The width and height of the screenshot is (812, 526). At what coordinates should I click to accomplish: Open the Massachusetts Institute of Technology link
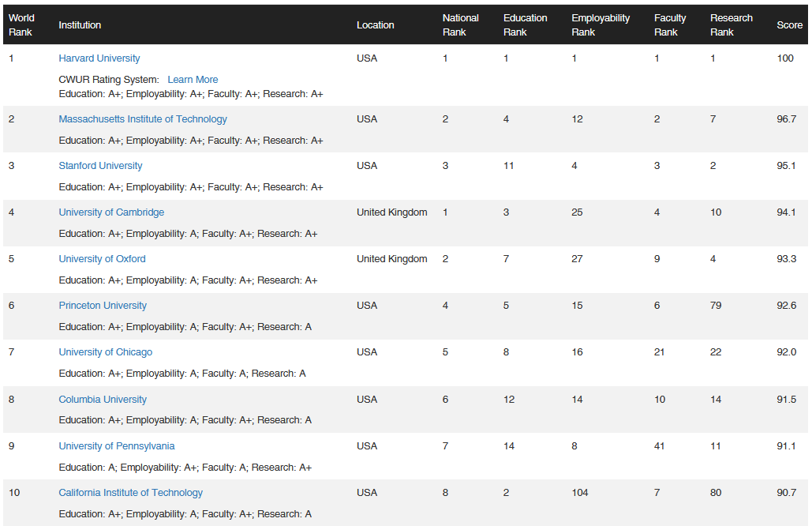point(142,118)
